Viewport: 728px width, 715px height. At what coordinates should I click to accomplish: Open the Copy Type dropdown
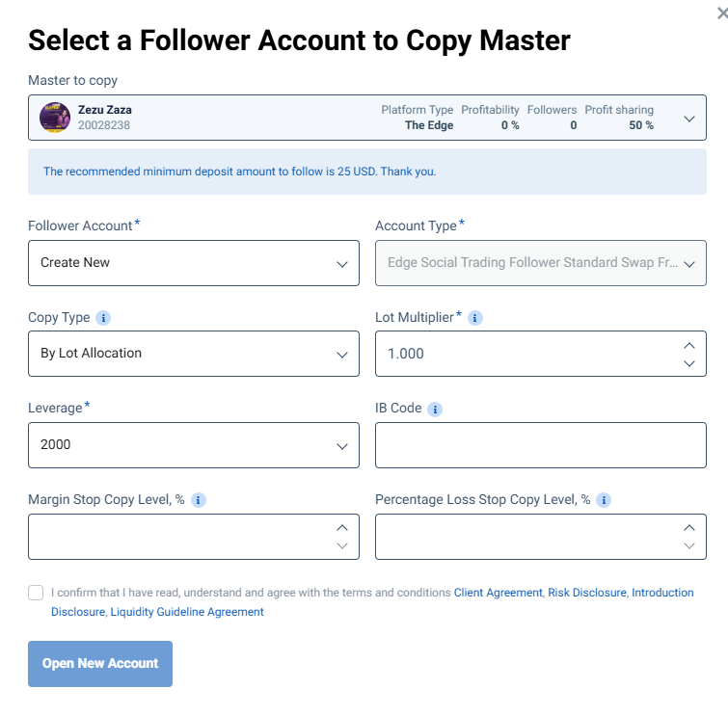pyautogui.click(x=194, y=354)
